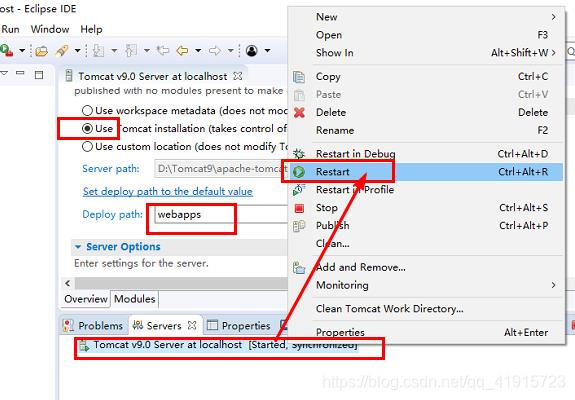Choose Add and Remove... option
This screenshot has width=575, height=400.
[427, 267]
